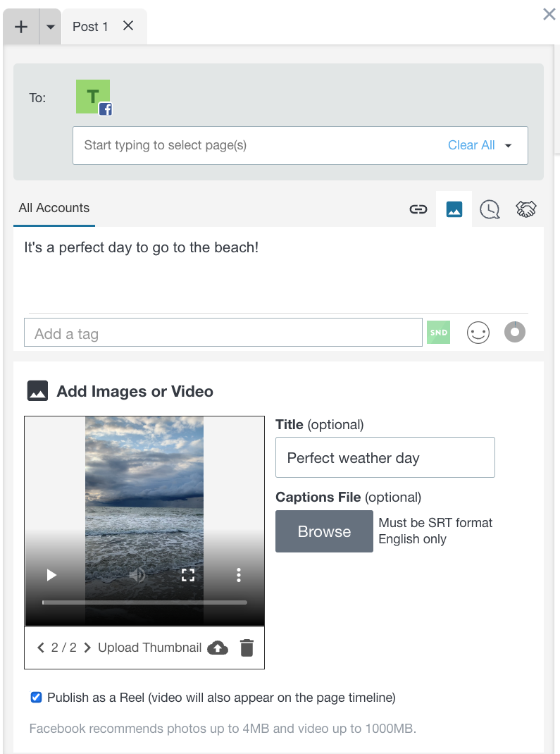Open the new post dropdown arrow

51,27
